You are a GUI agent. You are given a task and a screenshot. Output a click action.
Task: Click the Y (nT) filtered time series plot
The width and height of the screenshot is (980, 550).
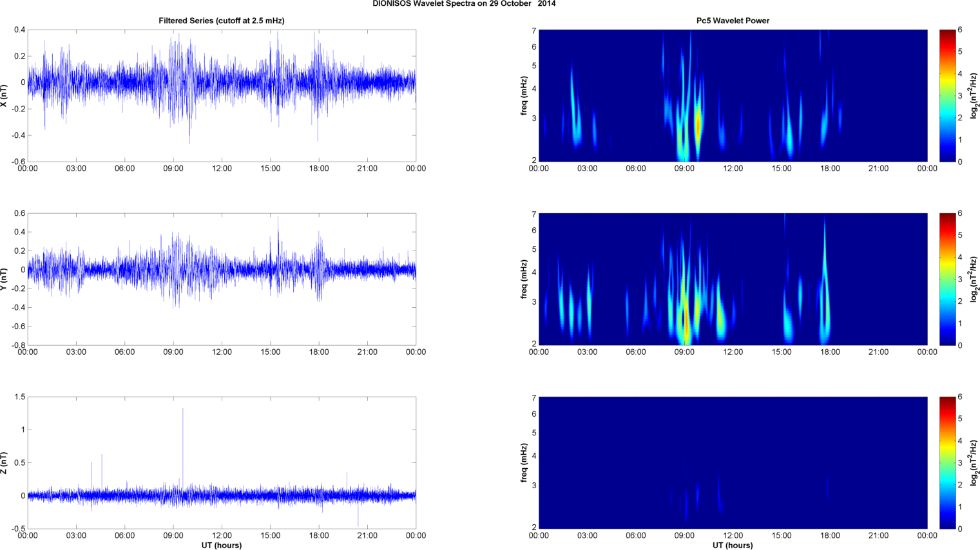(x=222, y=279)
